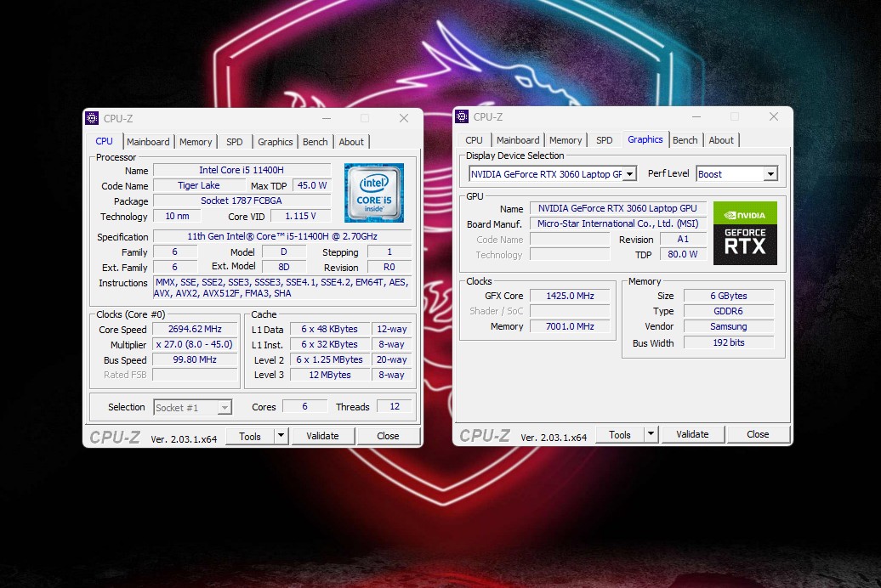Click the NVIDIA GeForce RTX logo
The height and width of the screenshot is (588, 881).
pos(744,233)
